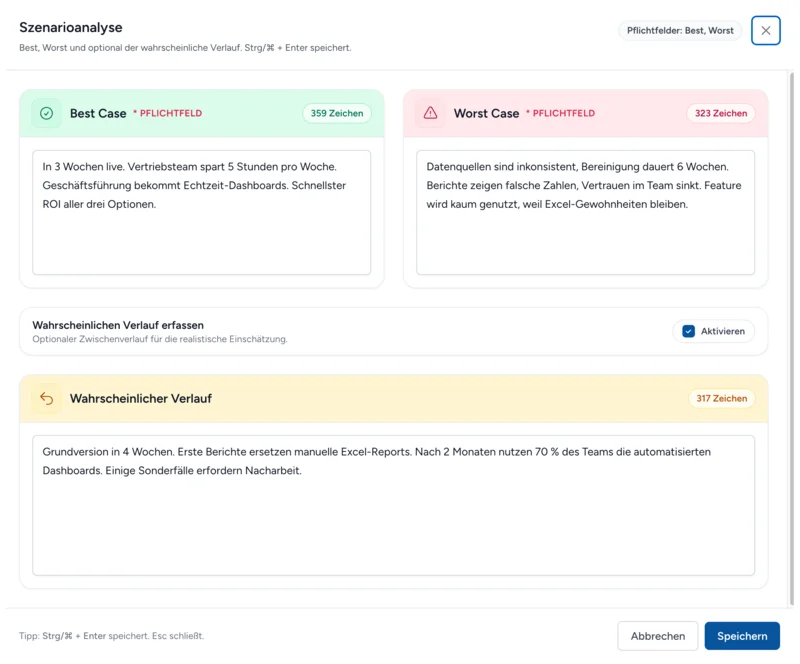The image size is (800, 664).
Task: Click the Worst Case heading
Action: (x=486, y=114)
